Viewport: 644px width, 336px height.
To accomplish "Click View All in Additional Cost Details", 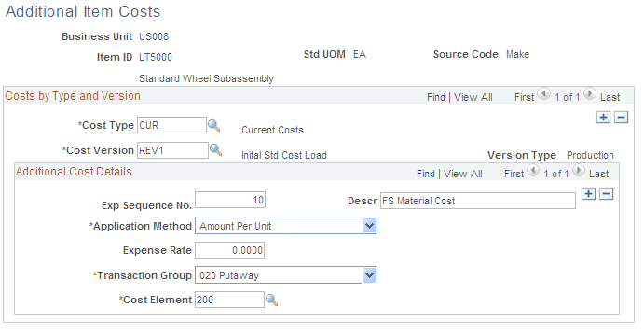I will 463,174.
